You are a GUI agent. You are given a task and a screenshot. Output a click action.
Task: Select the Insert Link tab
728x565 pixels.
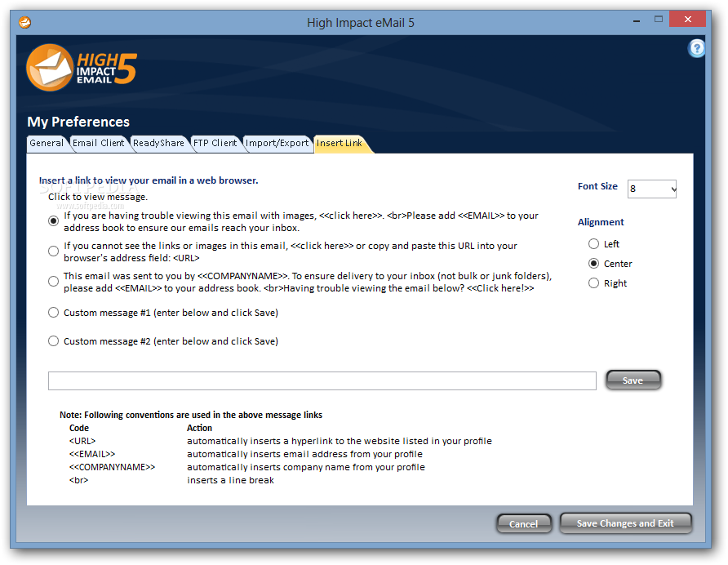coord(340,143)
